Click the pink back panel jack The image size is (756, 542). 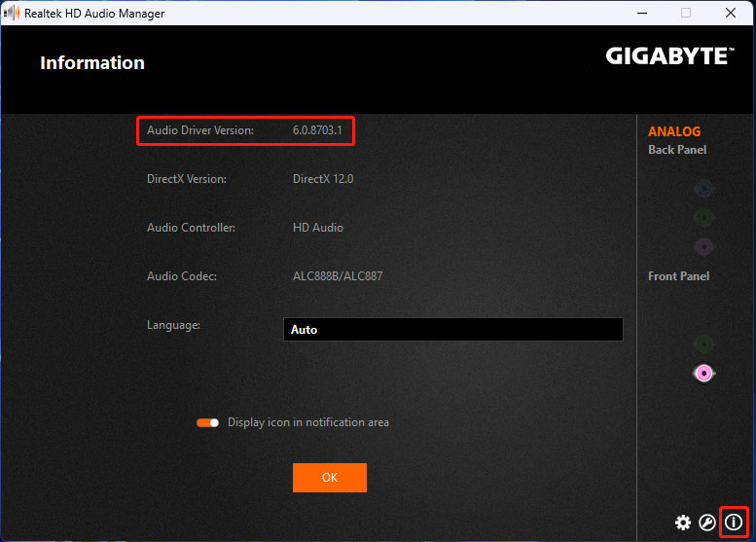point(703,247)
